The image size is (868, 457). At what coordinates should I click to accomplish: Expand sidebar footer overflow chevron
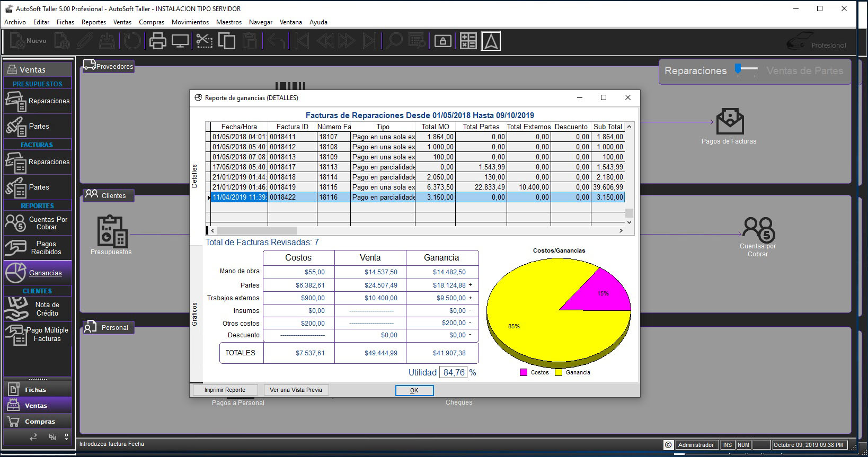tap(66, 437)
